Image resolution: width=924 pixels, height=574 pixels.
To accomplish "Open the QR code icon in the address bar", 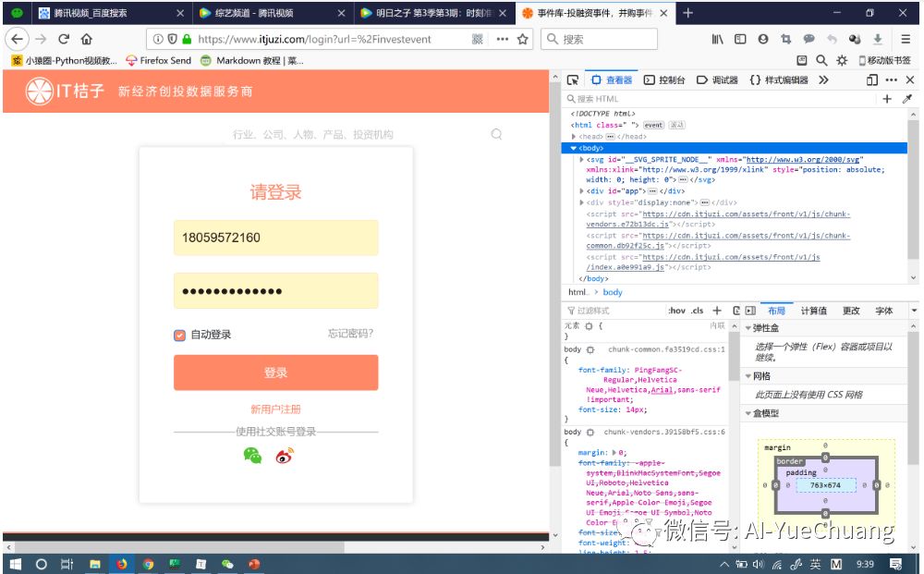I will click(478, 39).
